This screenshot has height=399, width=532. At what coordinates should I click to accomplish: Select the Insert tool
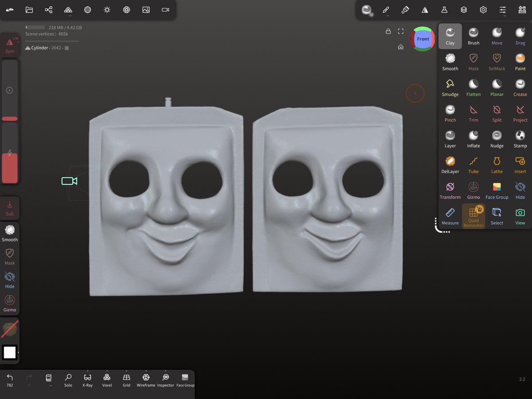click(520, 164)
